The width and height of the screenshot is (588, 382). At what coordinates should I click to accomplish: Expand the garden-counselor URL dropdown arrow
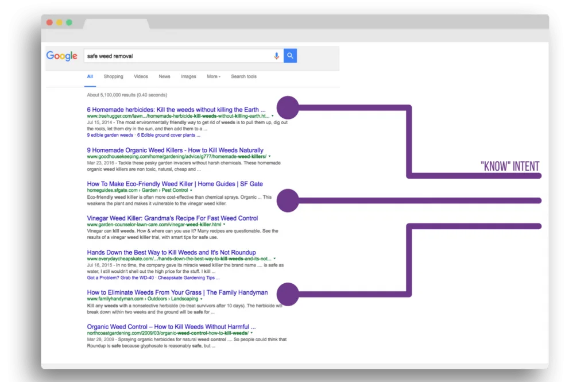(x=225, y=225)
